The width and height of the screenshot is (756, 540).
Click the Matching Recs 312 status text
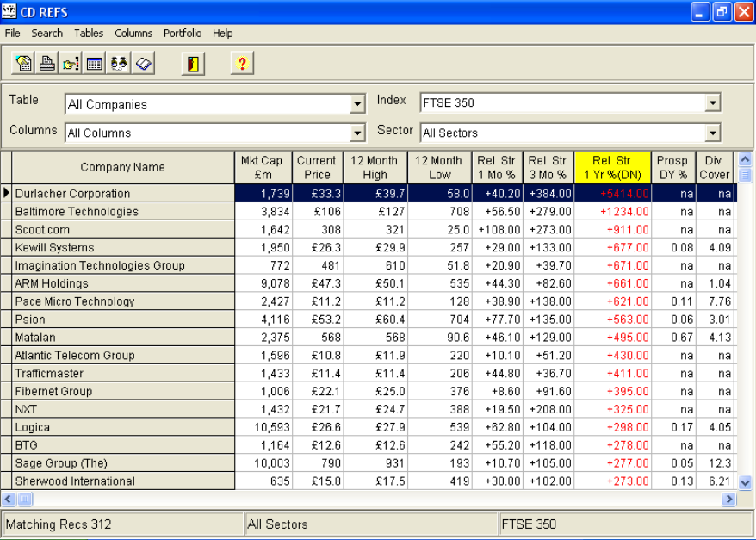click(59, 524)
